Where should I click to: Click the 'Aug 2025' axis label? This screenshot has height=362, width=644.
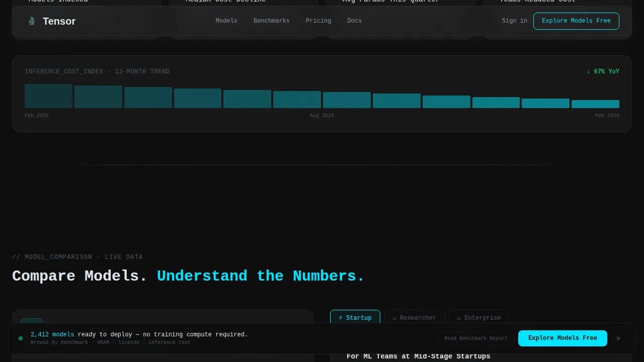pos(322,116)
